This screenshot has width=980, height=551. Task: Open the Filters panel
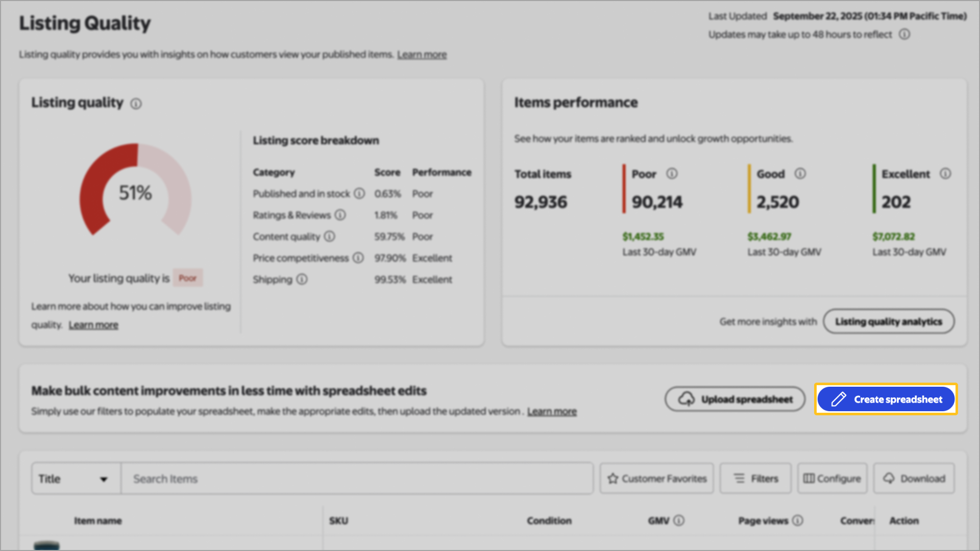coord(755,478)
